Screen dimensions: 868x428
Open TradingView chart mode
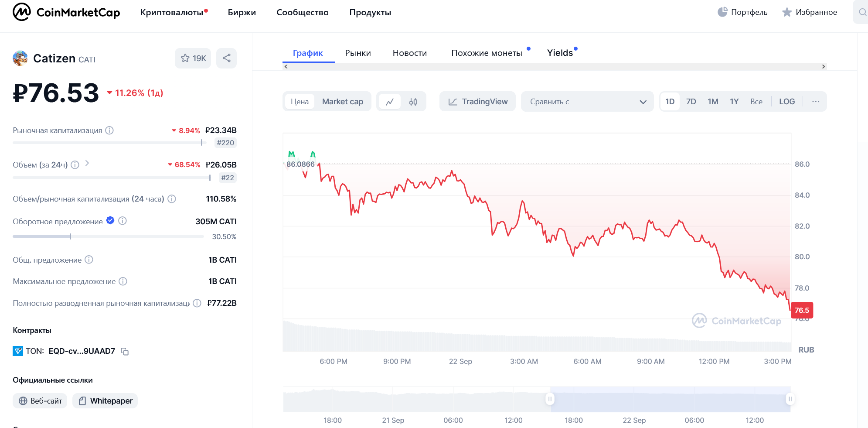point(478,102)
